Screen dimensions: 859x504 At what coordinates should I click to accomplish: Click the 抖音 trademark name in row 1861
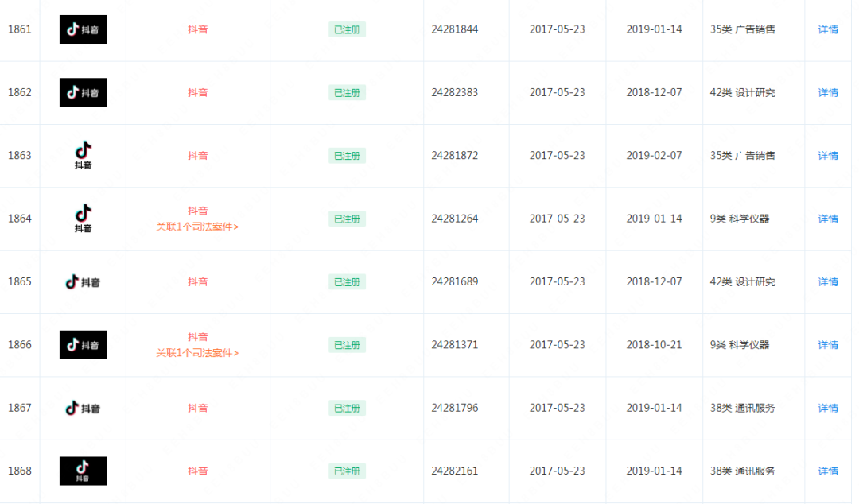198,29
